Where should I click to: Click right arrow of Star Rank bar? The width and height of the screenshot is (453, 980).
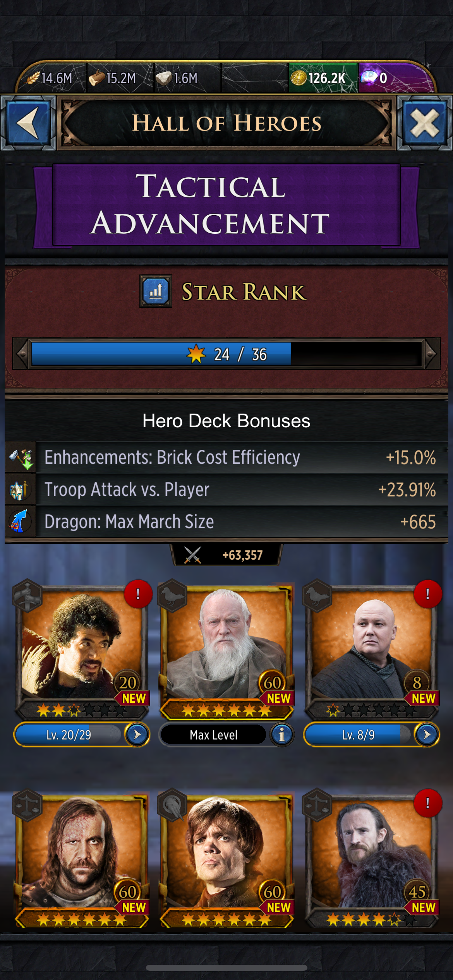432,354
